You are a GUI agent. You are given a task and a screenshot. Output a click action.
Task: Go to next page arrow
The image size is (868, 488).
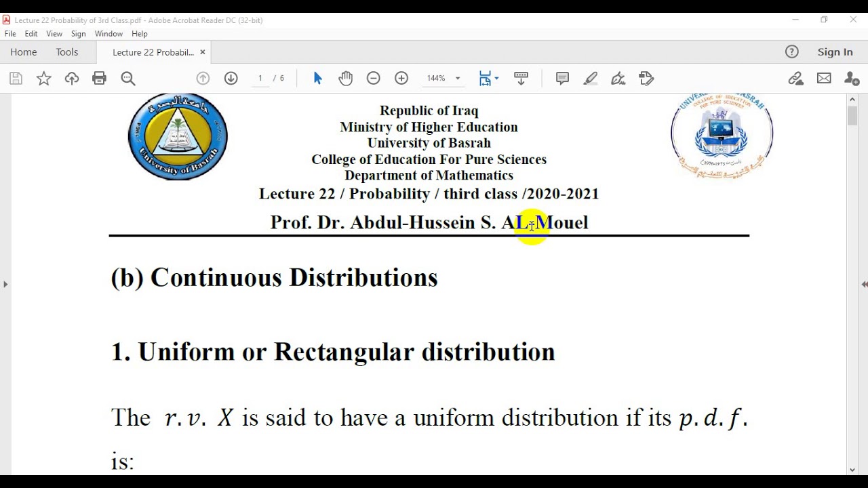click(x=231, y=79)
